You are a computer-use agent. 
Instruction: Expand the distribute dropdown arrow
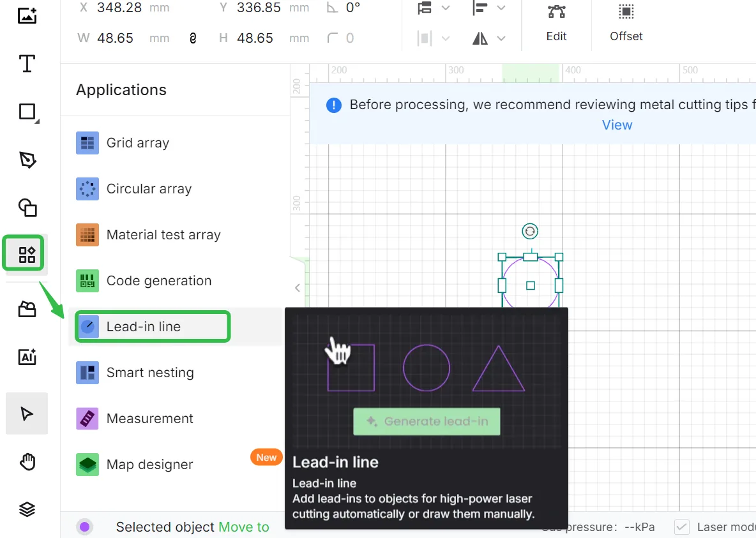click(446, 38)
